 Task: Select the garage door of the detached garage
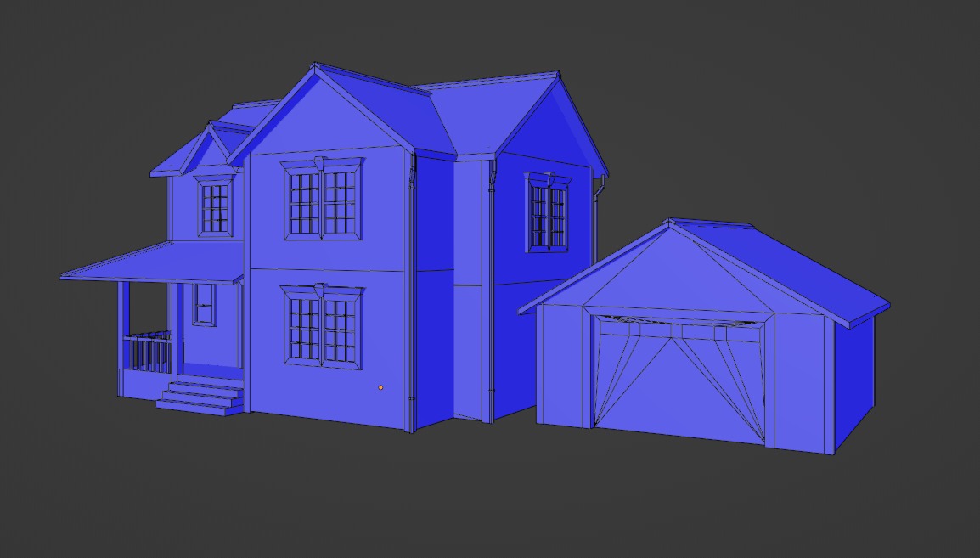[x=680, y=380]
